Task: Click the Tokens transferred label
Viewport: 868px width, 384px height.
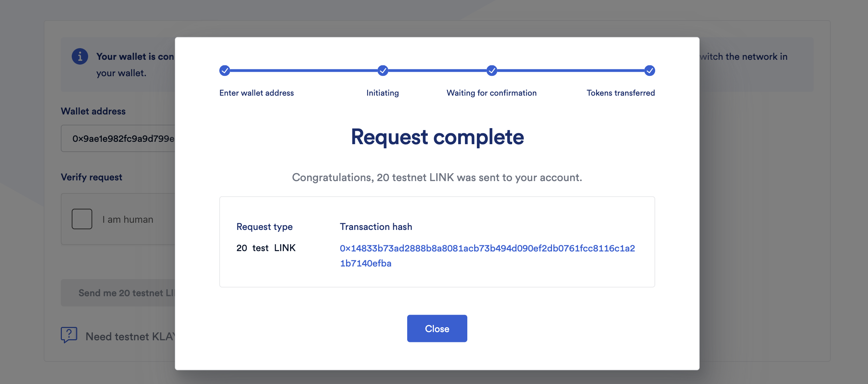Action: (621, 93)
